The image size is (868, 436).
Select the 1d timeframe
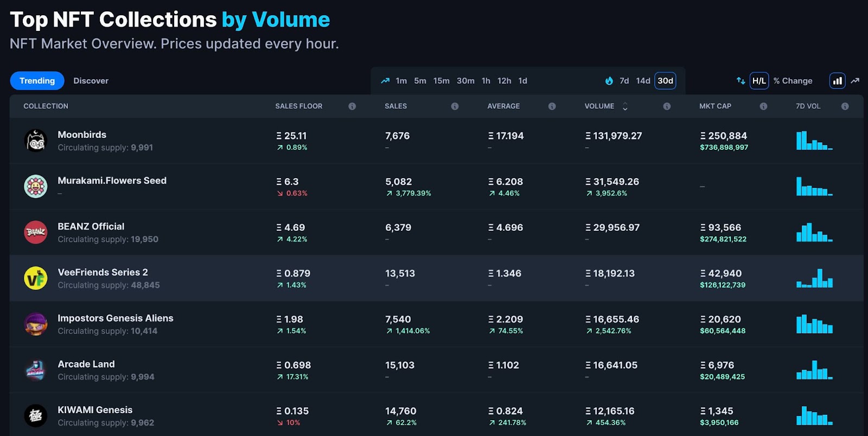point(522,81)
